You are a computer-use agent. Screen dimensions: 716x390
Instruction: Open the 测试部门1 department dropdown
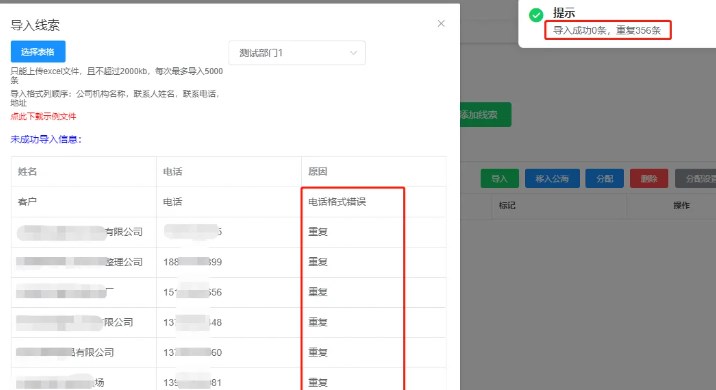[x=297, y=53]
